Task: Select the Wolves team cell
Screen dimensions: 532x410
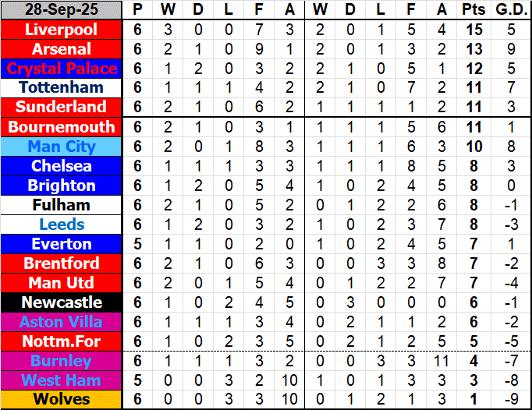Action: click(x=62, y=400)
